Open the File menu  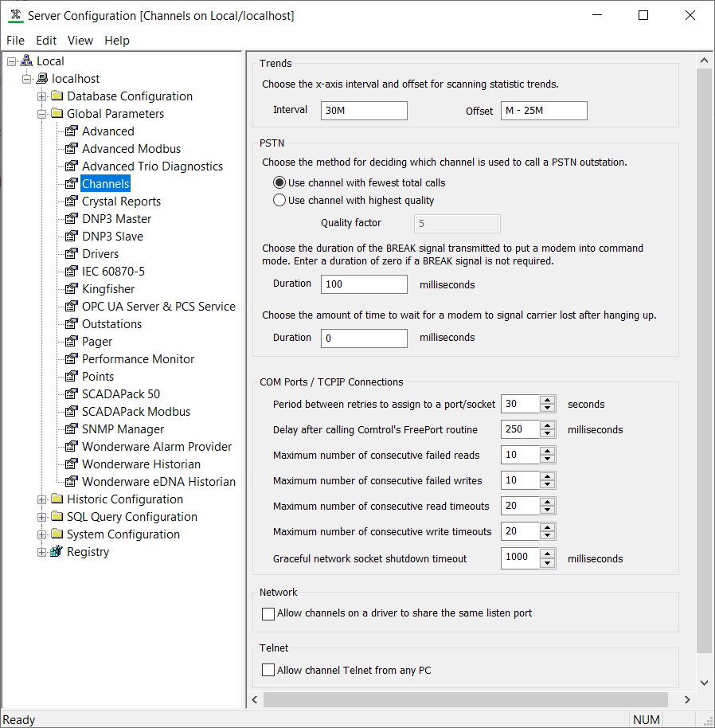click(x=15, y=40)
